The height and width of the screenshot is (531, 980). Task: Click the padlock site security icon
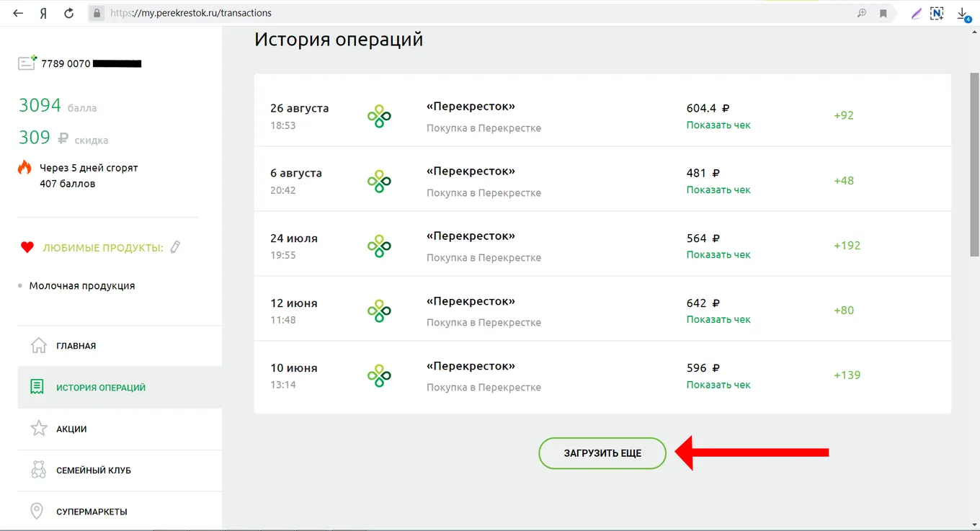(x=98, y=13)
